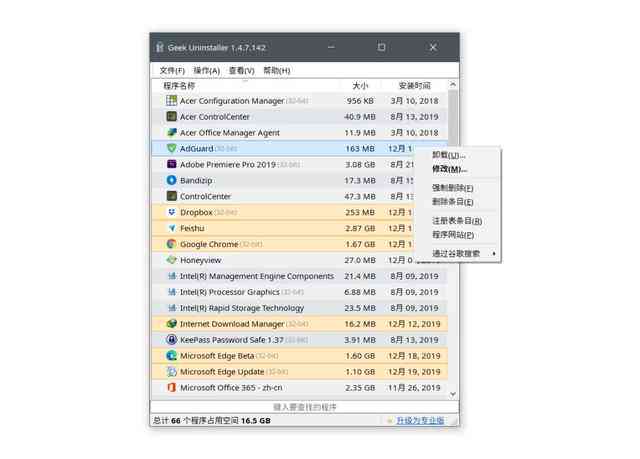Click the Acer Office Manager Agent icon

[x=171, y=132]
